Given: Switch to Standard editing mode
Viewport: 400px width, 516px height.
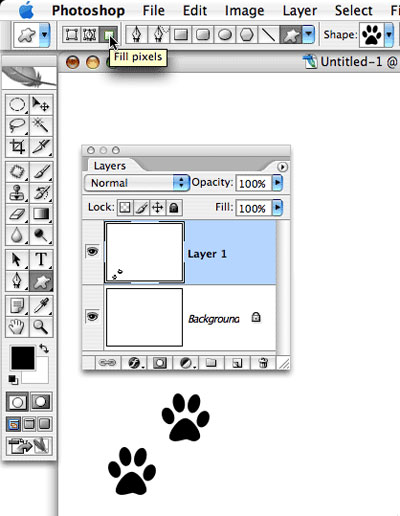Looking at the screenshot, I should [x=17, y=402].
